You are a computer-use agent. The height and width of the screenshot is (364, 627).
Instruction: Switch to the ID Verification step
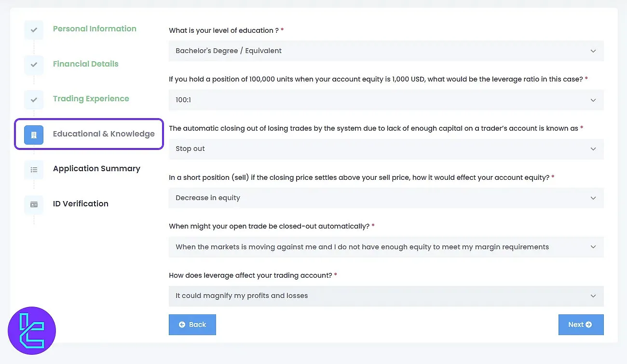coord(81,204)
